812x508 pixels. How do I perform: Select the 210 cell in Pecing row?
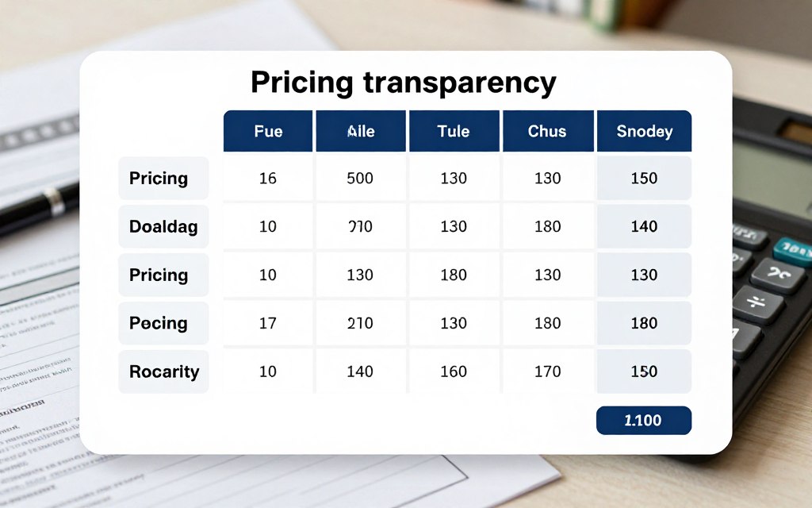(x=360, y=324)
